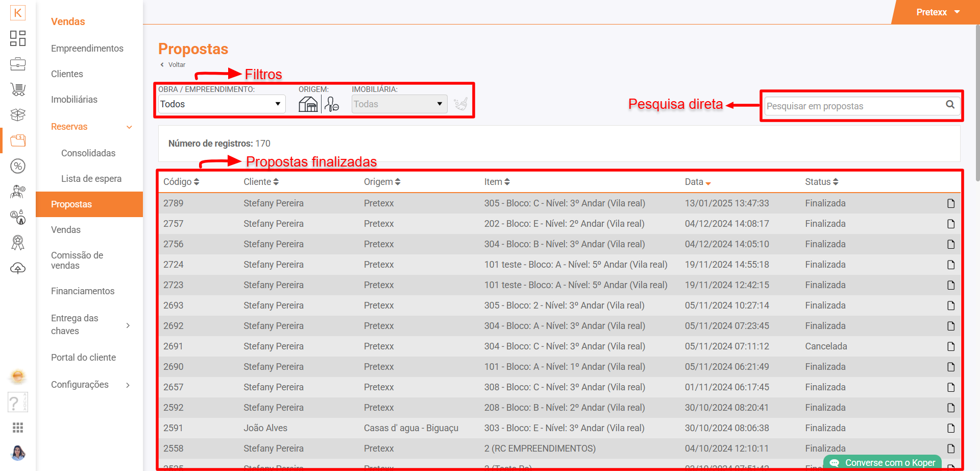The height and width of the screenshot is (471, 980).
Task: Open the Converse com o Koper chat
Action: 884,463
